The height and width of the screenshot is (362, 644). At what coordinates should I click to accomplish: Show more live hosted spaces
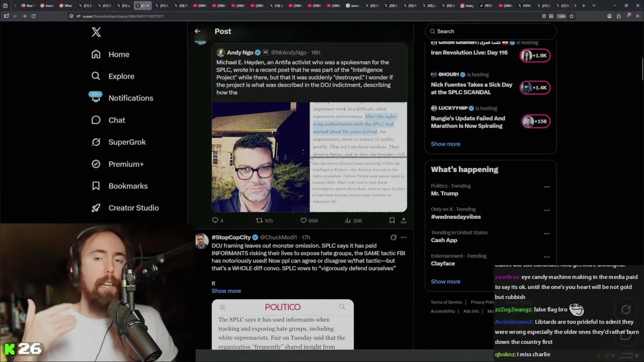(445, 144)
